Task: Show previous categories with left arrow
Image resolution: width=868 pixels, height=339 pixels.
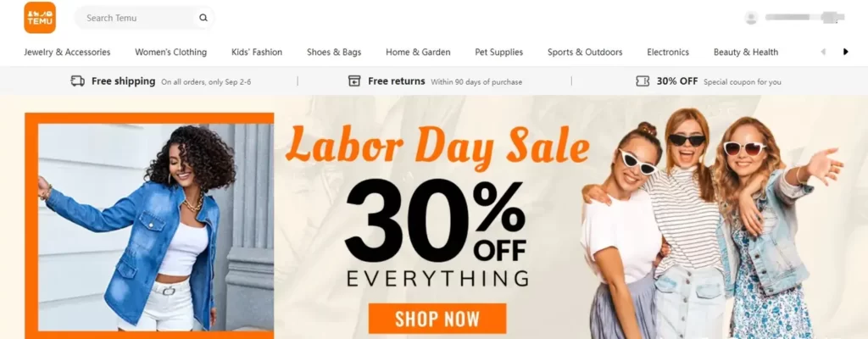Action: [823, 52]
